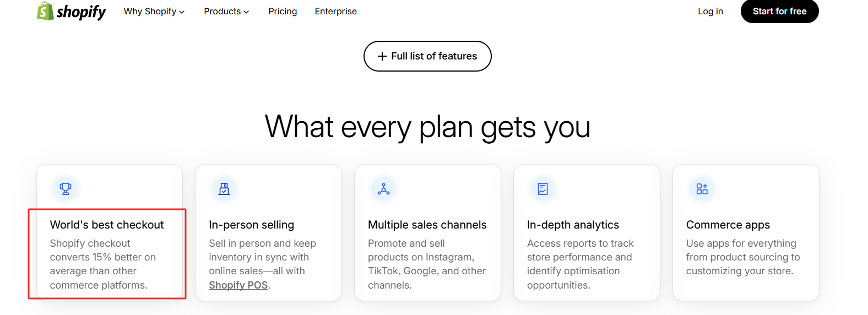
Task: Click the What every plan gets you heading
Action: click(x=427, y=127)
